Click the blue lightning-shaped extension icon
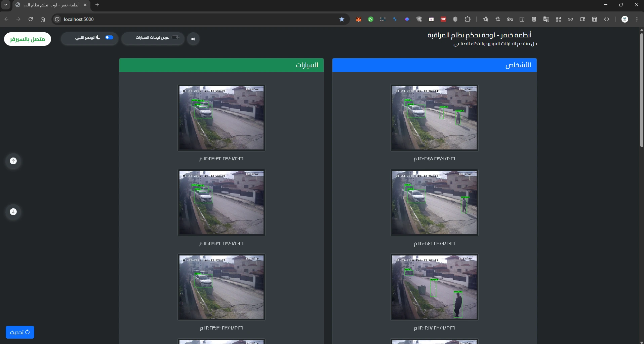Viewport: 644px width, 344px height. [395, 20]
